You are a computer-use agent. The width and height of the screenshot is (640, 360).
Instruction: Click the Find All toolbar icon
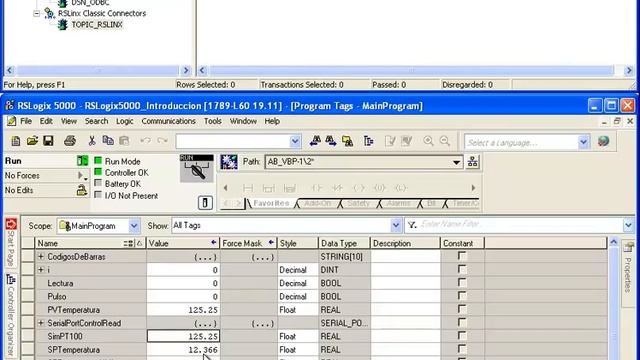(347, 141)
